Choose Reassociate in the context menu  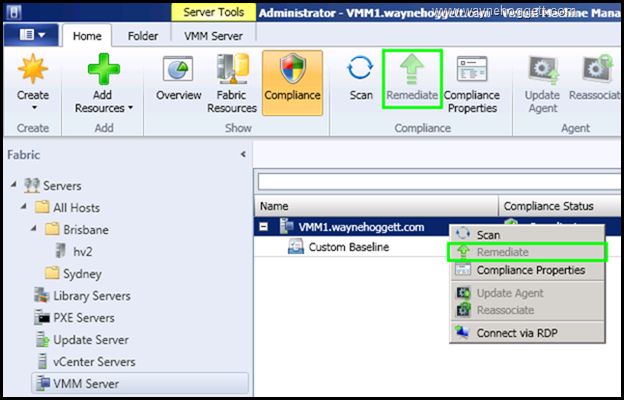527,310
